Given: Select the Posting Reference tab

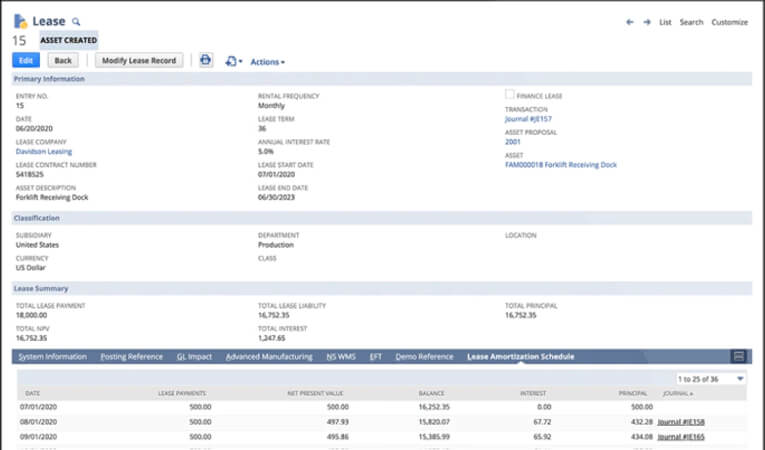Looking at the screenshot, I should tap(131, 356).
